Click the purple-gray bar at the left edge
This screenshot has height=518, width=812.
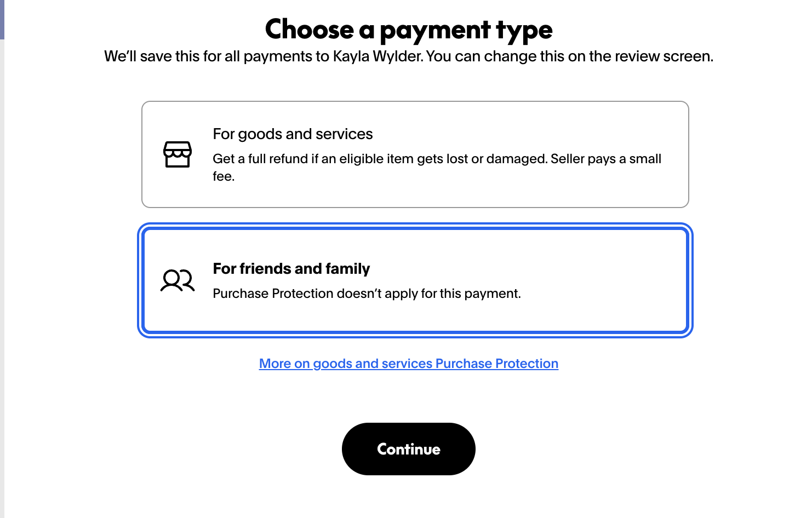pyautogui.click(x=2, y=20)
